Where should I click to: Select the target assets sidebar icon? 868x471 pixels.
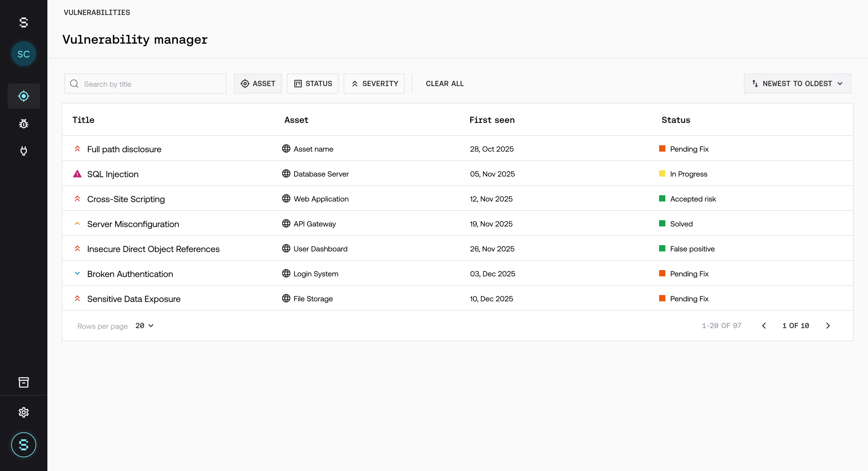click(x=24, y=96)
